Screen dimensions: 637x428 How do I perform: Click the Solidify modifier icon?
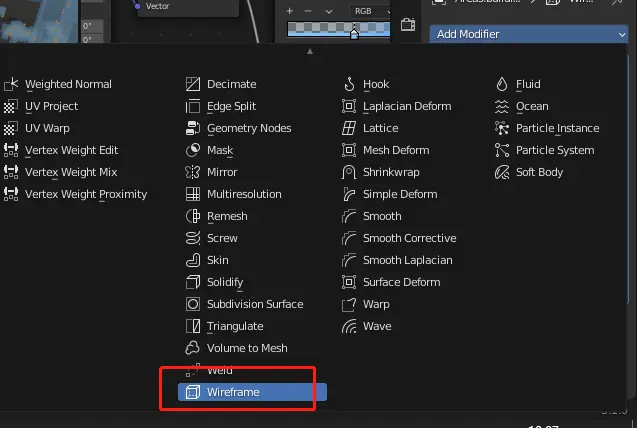[x=193, y=282]
